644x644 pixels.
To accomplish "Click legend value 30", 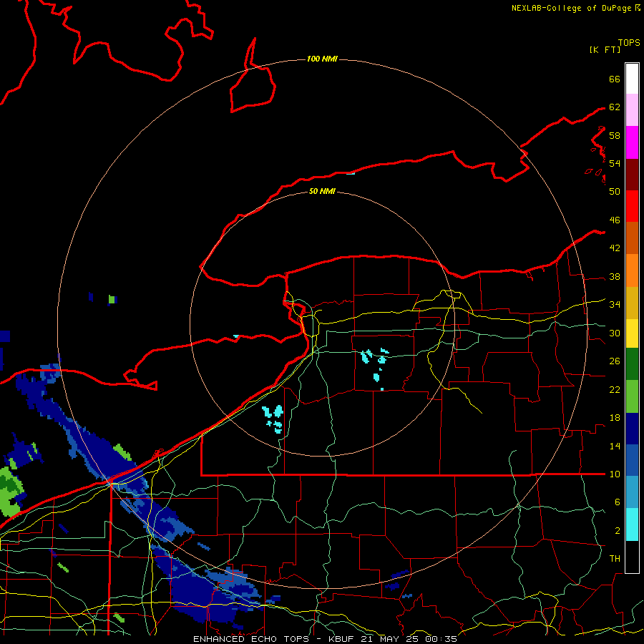I will click(615, 333).
